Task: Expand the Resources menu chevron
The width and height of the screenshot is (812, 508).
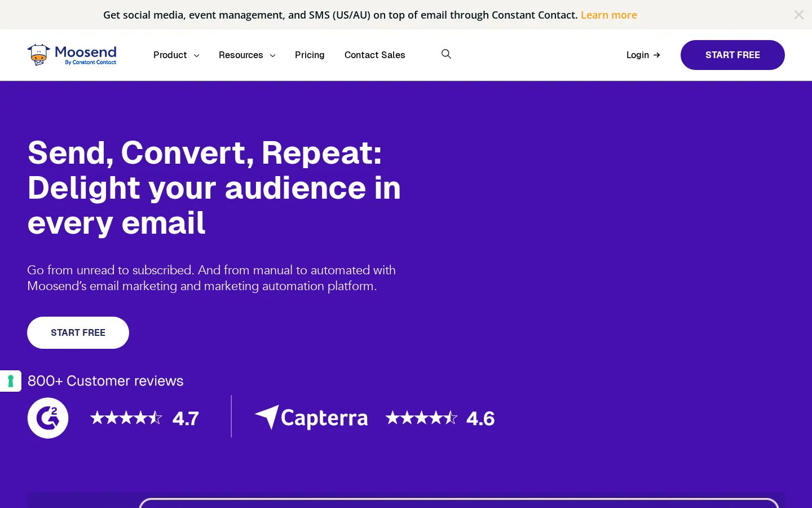Action: coord(272,55)
